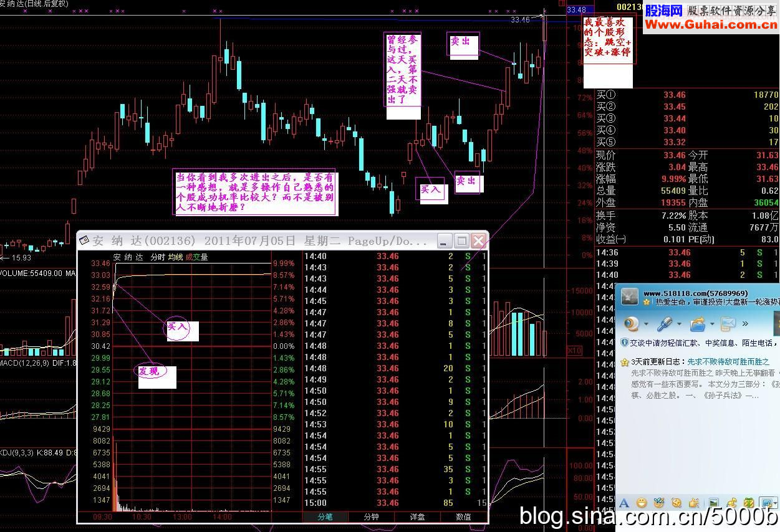
Task: Open font settings 'A' icon in chat
Action: [624, 503]
